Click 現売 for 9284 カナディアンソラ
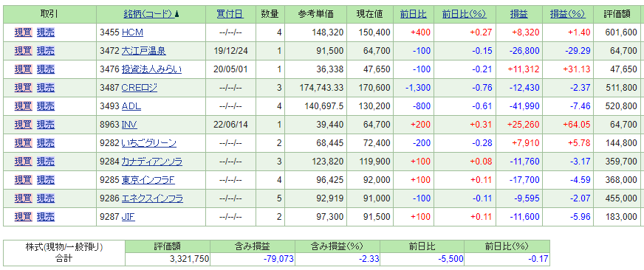Image resolution: width=644 pixels, height=270 pixels. 45,162
